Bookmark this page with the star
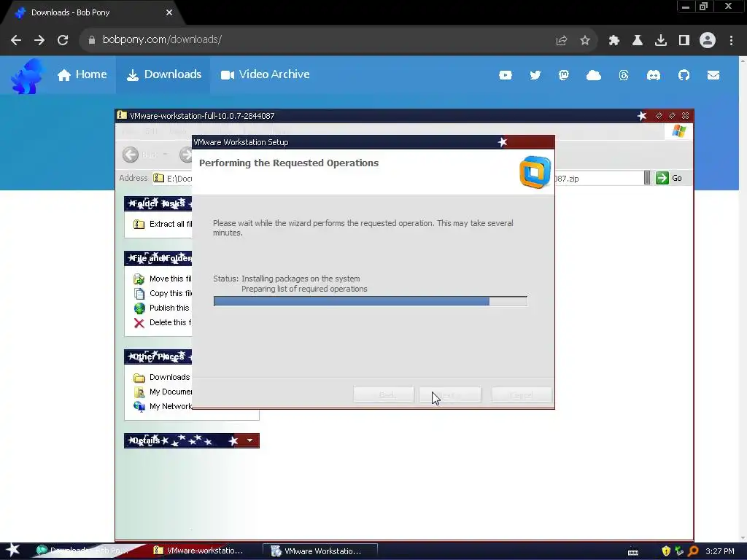This screenshot has height=560, width=747. pos(585,41)
